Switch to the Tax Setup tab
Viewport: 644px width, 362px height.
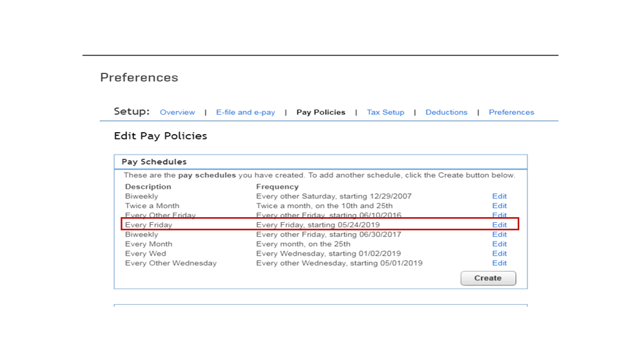point(385,112)
